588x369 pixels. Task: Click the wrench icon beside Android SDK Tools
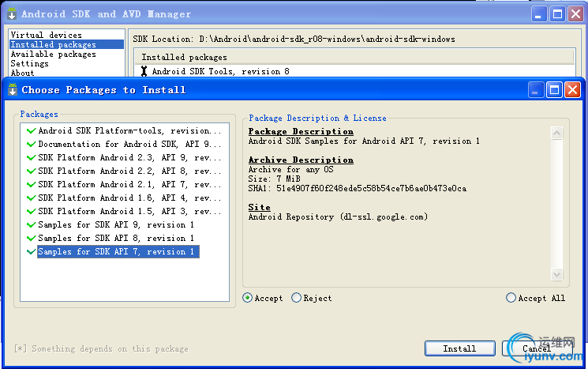144,71
